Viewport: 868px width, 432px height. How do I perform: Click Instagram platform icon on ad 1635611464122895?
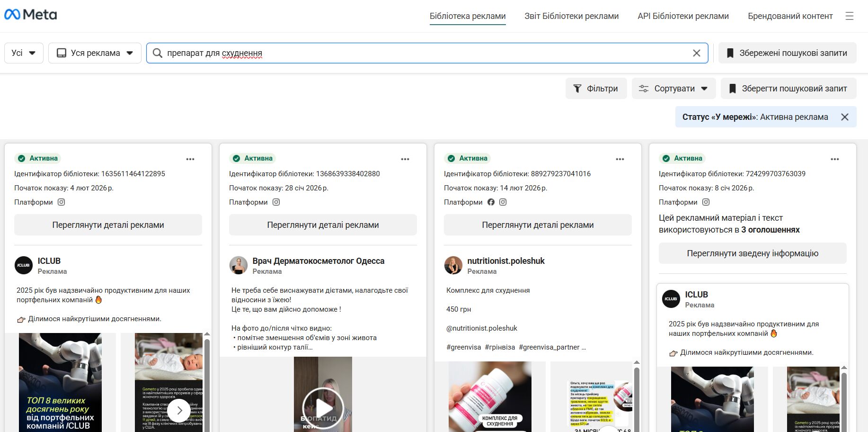click(x=62, y=202)
